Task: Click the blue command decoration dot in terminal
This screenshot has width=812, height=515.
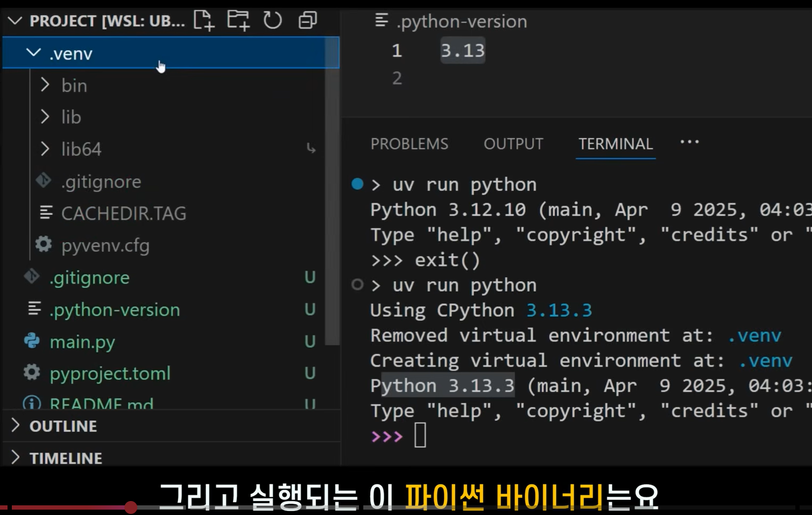Action: (356, 184)
